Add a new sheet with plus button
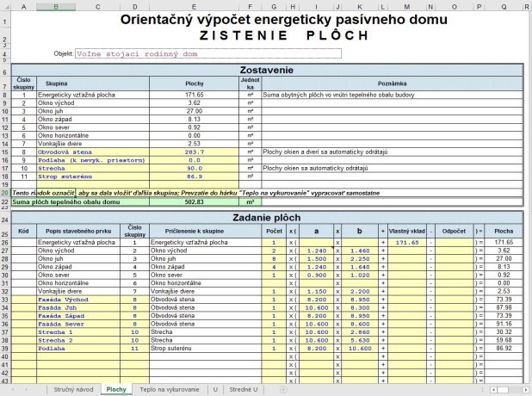The width and height of the screenshot is (532, 396). point(283,389)
